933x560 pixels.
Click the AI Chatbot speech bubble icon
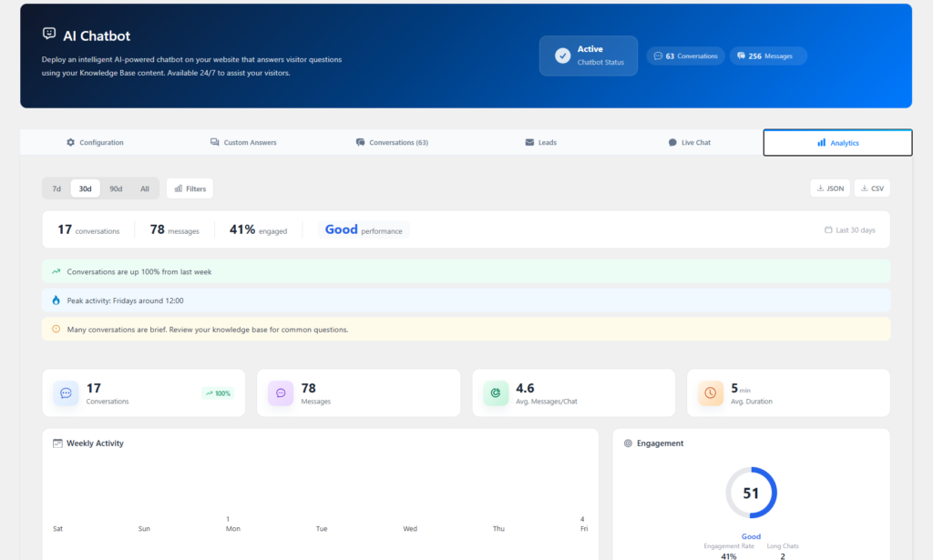coord(48,34)
